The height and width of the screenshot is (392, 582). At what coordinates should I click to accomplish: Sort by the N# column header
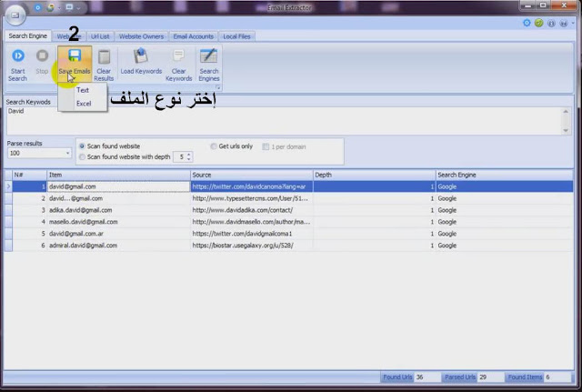click(30, 175)
